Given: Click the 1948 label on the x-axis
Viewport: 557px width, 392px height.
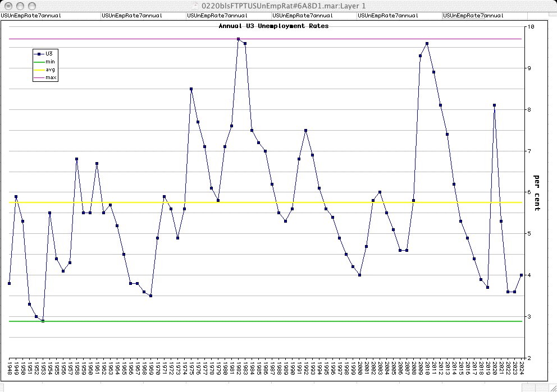Looking at the screenshot, I should pyautogui.click(x=10, y=367).
